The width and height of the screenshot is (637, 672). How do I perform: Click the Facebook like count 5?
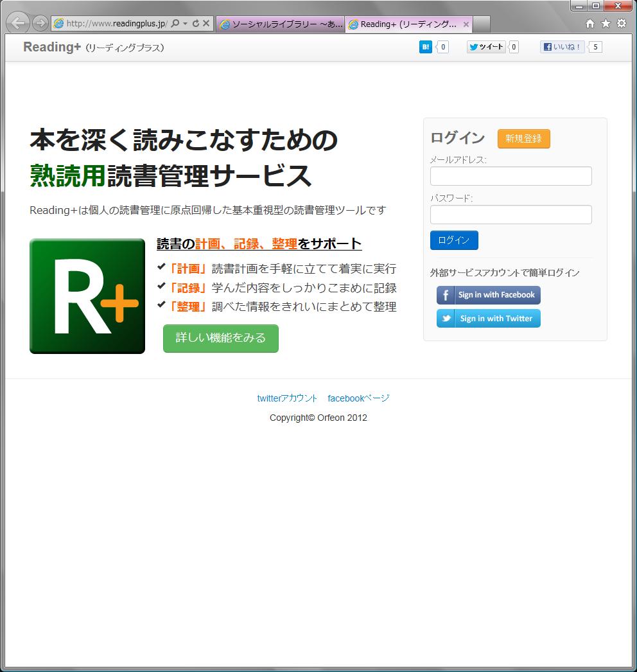tap(595, 47)
